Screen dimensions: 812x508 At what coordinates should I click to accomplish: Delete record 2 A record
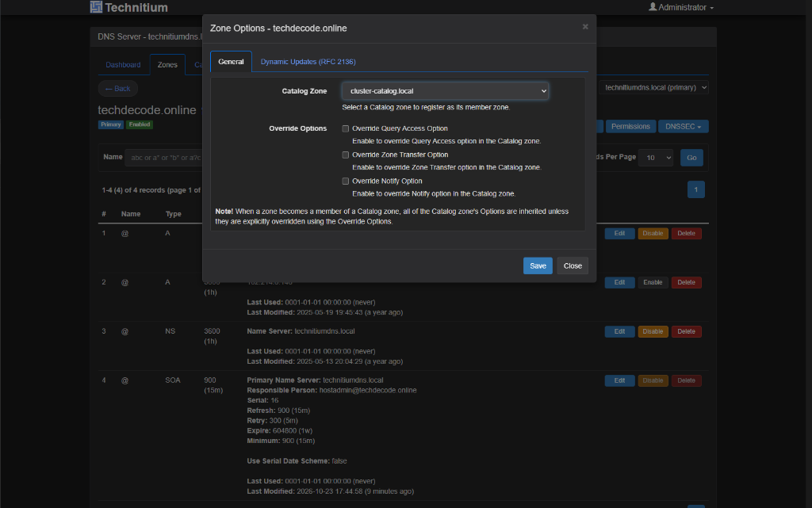point(686,282)
